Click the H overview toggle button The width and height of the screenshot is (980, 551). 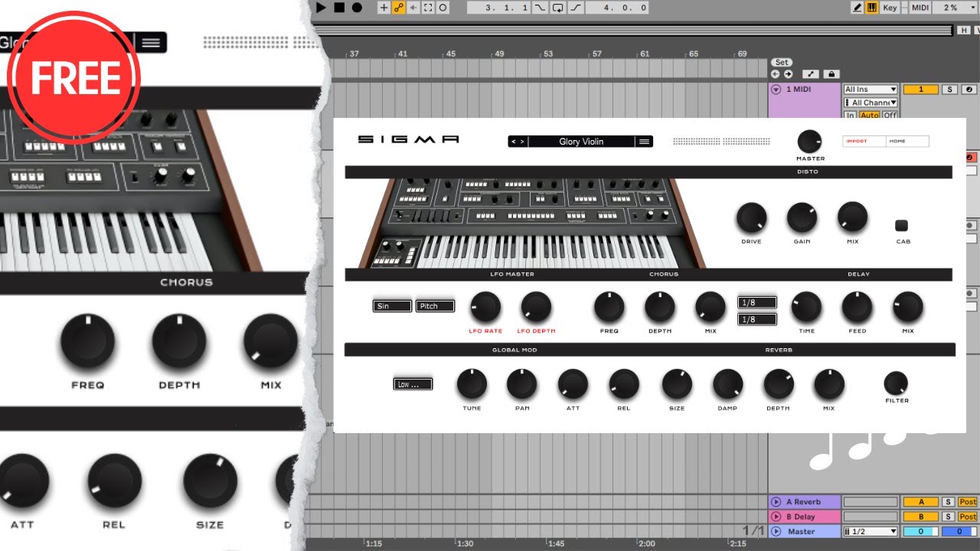point(964,30)
